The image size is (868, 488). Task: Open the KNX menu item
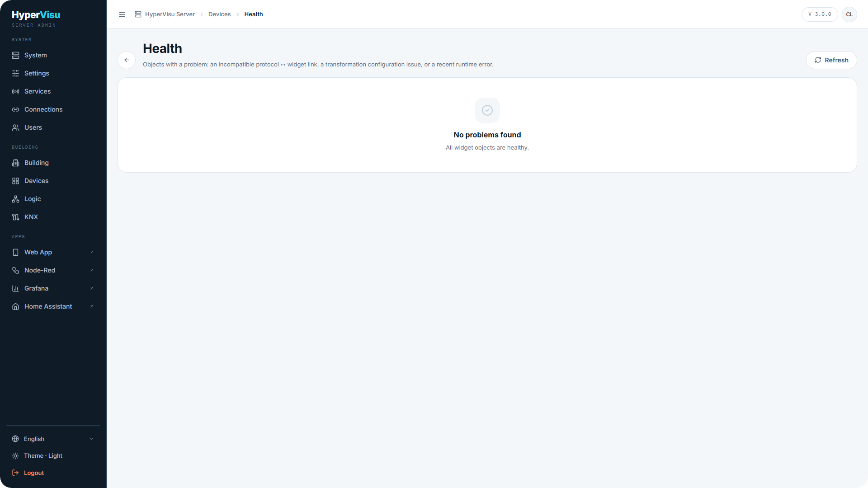[x=53, y=217]
